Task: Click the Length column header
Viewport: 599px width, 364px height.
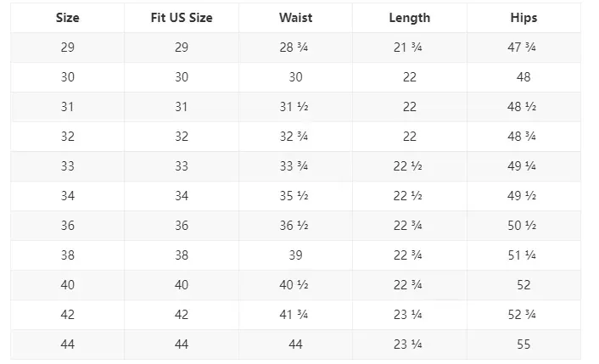Action: pyautogui.click(x=409, y=18)
